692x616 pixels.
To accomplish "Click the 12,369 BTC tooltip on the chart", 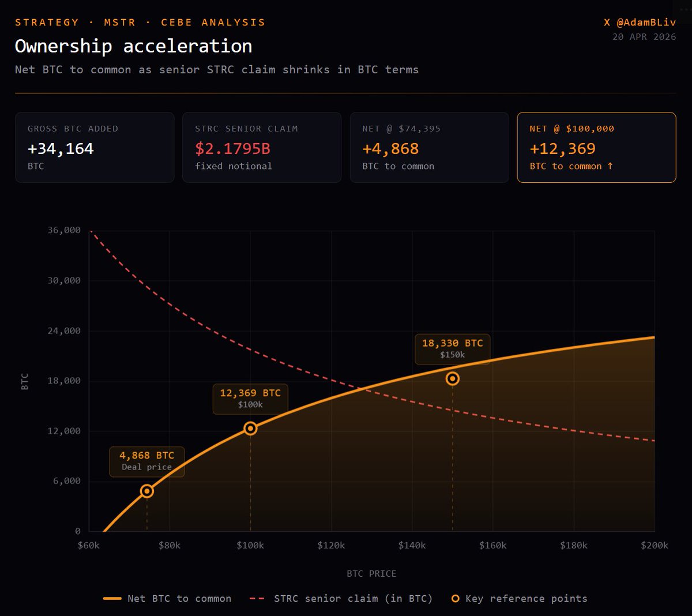I will tap(250, 399).
